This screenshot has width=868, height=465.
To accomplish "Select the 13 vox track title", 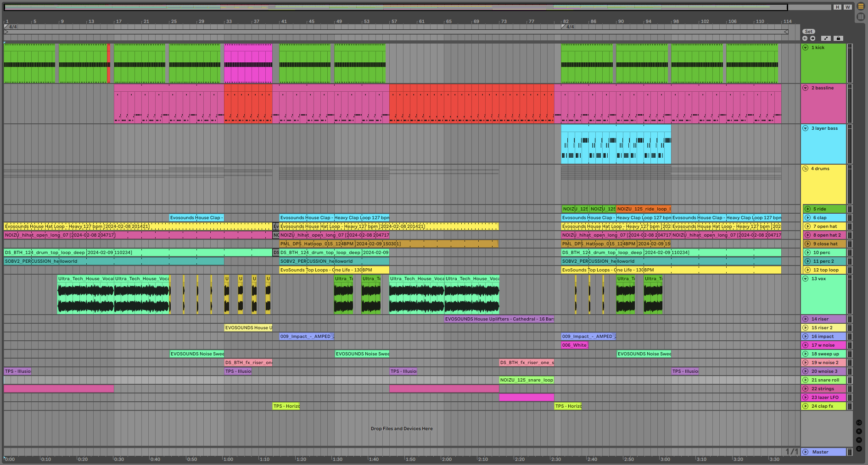I will (818, 279).
